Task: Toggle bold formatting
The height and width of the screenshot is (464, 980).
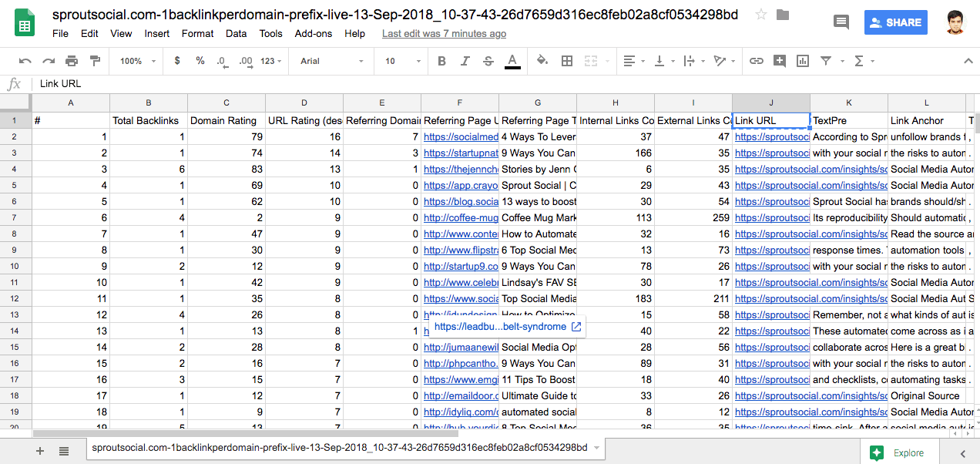Action: [441, 61]
